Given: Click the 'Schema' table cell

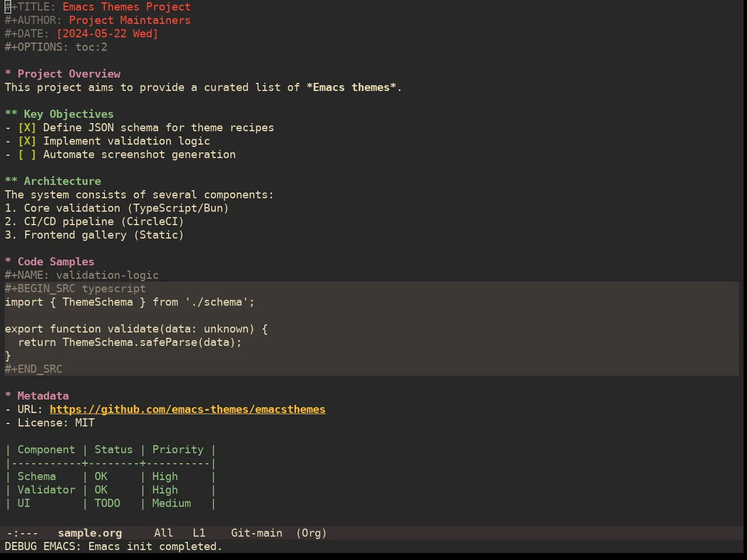Looking at the screenshot, I should tap(37, 477).
